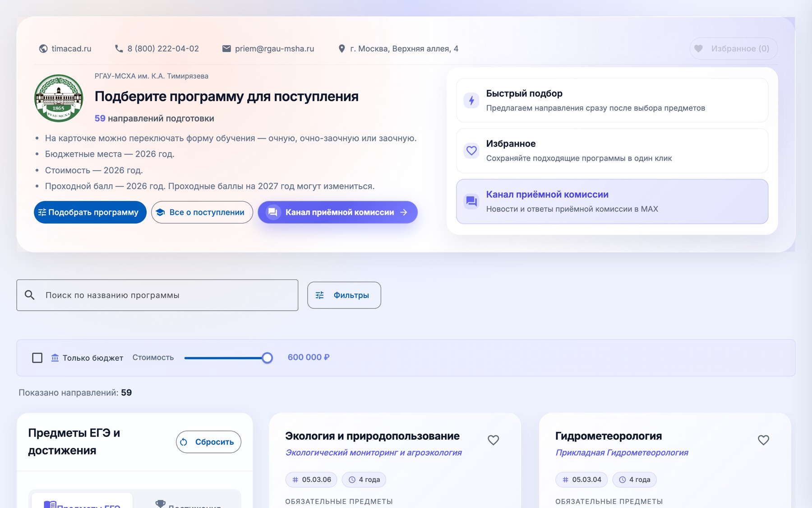The width and height of the screenshot is (812, 508).
Task: Click the heart icon in Избранное (0) button
Action: 699,48
